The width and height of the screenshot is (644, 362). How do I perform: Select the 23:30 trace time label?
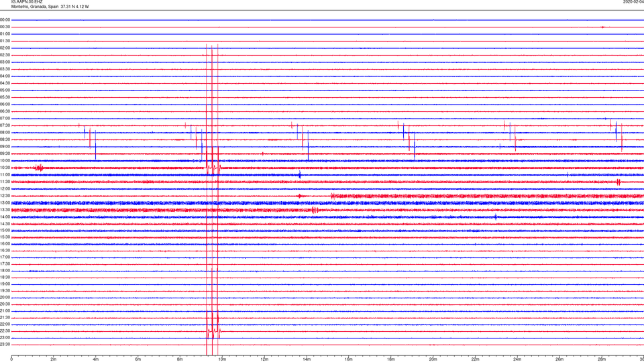(x=5, y=345)
